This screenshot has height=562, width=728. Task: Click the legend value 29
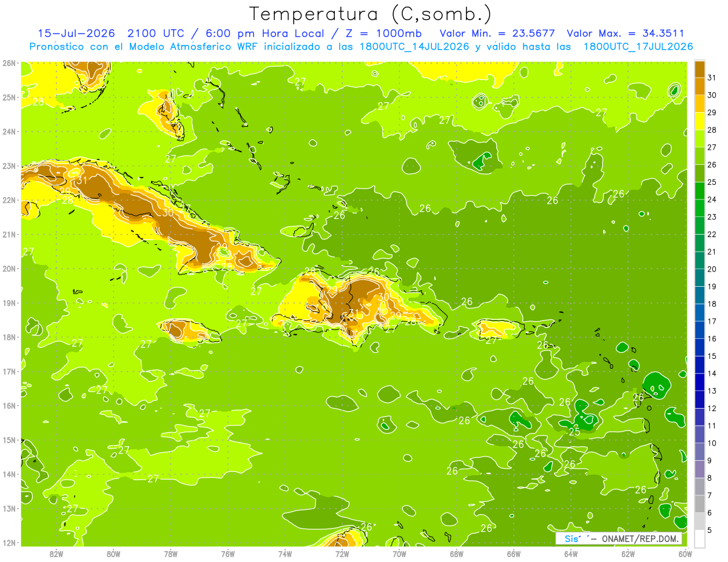[712, 113]
